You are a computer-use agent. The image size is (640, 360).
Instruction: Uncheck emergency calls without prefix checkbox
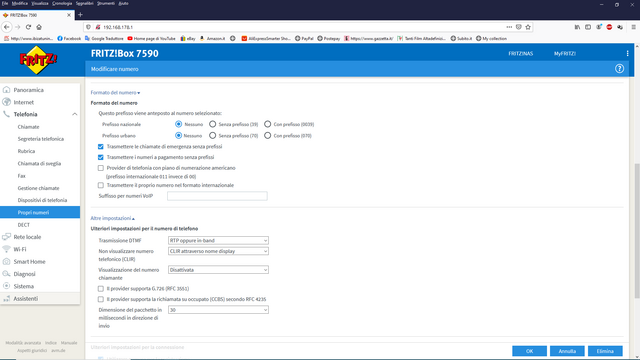(101, 147)
